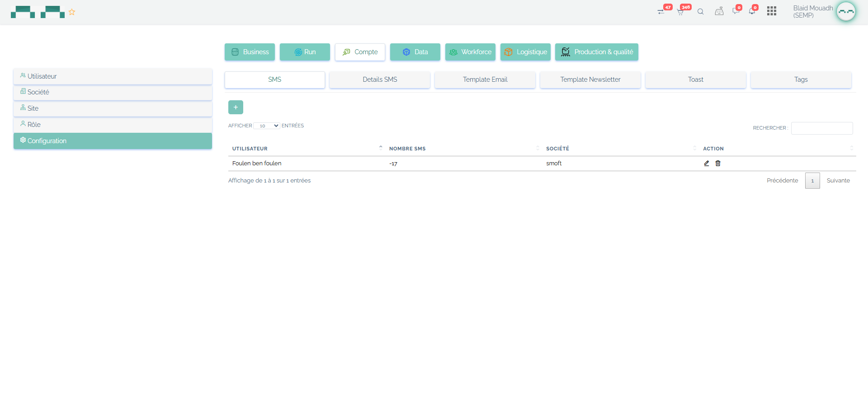
Task: Click the plus button to add SMS entry
Action: pos(236,107)
